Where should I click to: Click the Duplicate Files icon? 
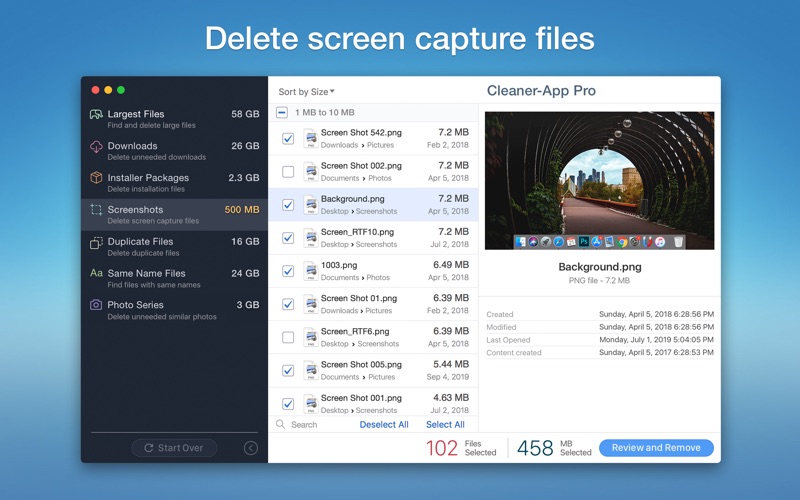tap(96, 242)
